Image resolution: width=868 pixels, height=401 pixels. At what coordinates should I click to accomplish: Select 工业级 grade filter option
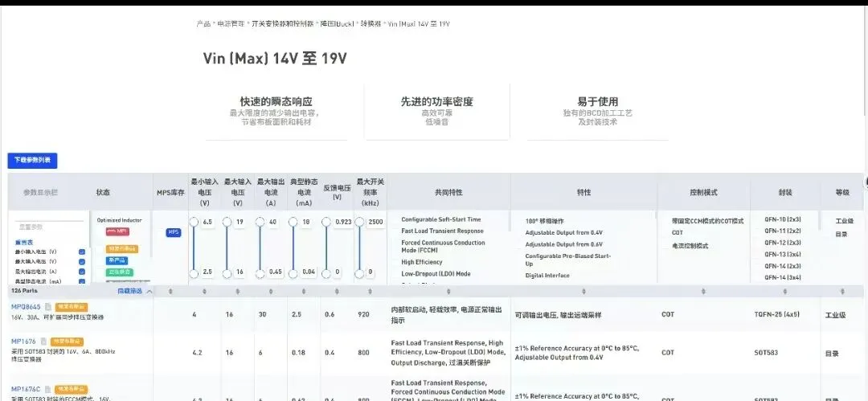[x=844, y=220]
